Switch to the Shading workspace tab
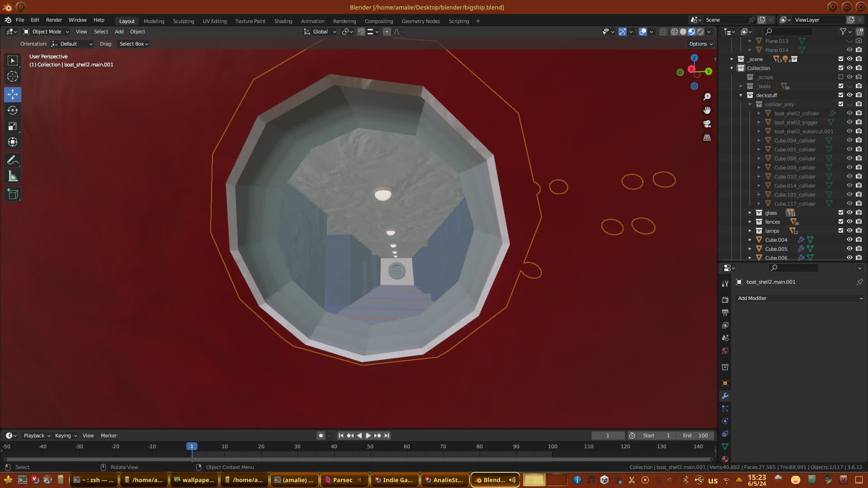868x488 pixels. pos(283,21)
